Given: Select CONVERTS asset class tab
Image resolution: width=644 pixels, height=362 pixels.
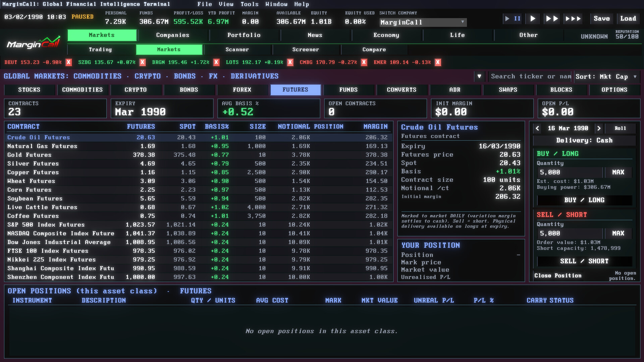Looking at the screenshot, I should [x=401, y=90].
